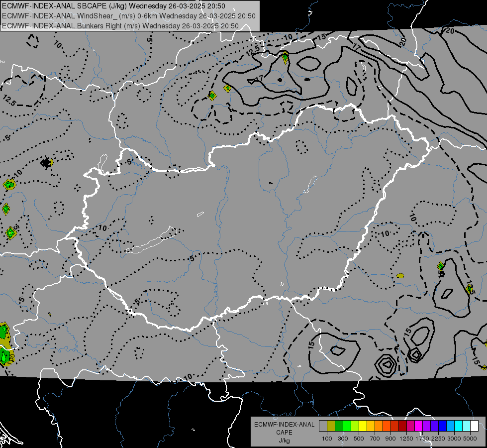Select the dark green legend swatch
This screenshot has height=448, width=487.
pyautogui.click(x=339, y=426)
